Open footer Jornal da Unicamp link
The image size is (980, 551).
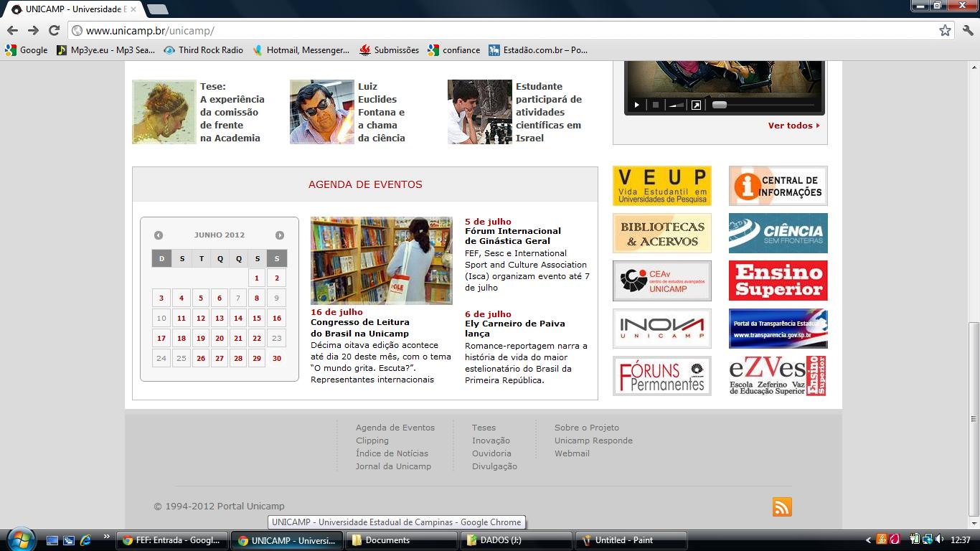393,466
